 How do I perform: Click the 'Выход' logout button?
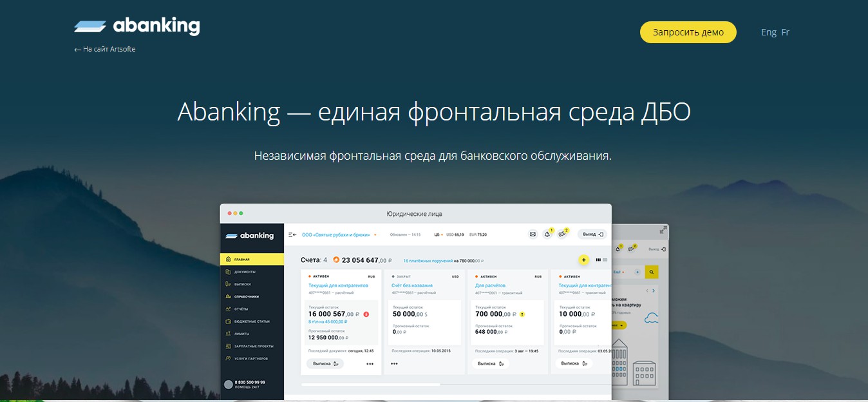click(592, 235)
